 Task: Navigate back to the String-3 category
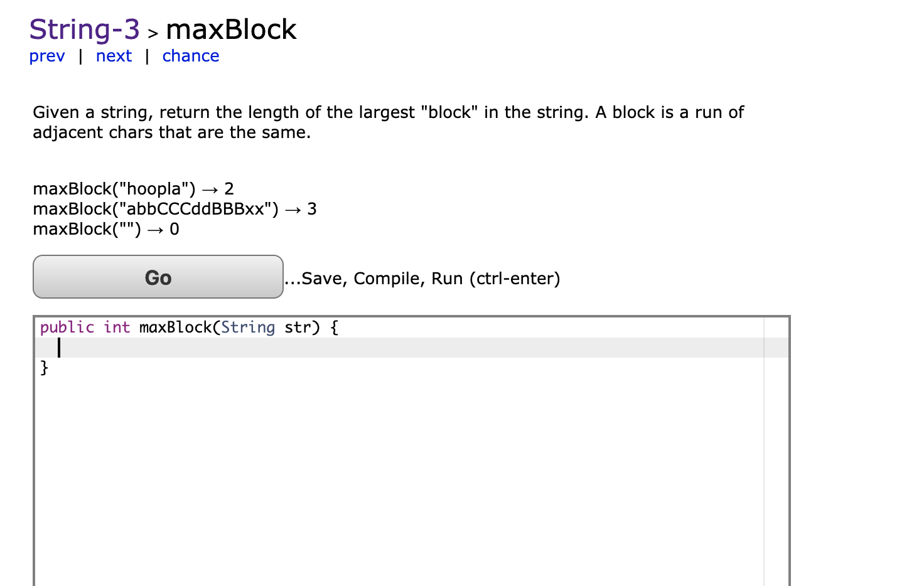click(x=83, y=29)
